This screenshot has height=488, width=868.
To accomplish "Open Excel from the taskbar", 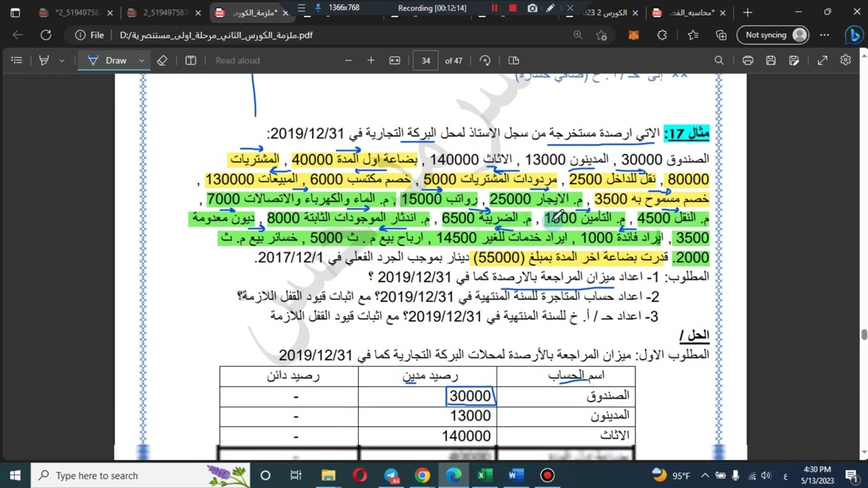I will pos(484,475).
